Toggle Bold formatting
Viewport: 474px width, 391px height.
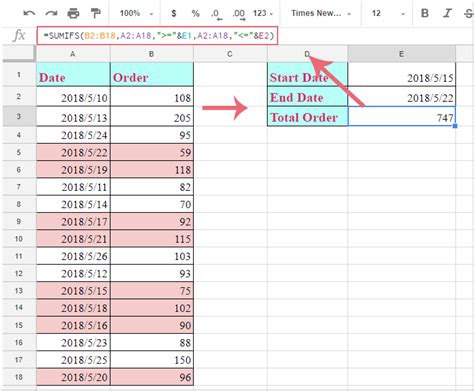tap(425, 13)
